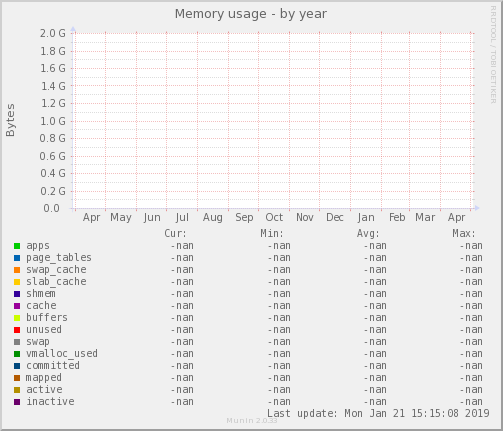Select the 'shmem' legend label

click(41, 294)
